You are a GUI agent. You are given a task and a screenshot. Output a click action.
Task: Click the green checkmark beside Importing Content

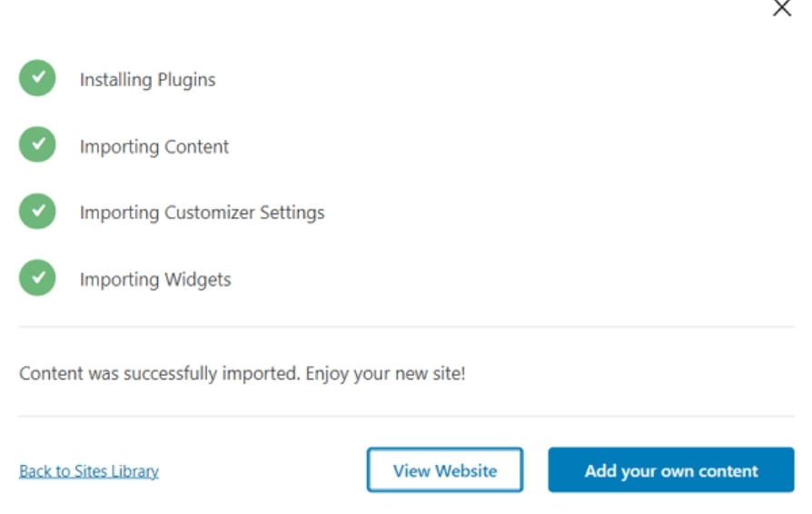37,144
